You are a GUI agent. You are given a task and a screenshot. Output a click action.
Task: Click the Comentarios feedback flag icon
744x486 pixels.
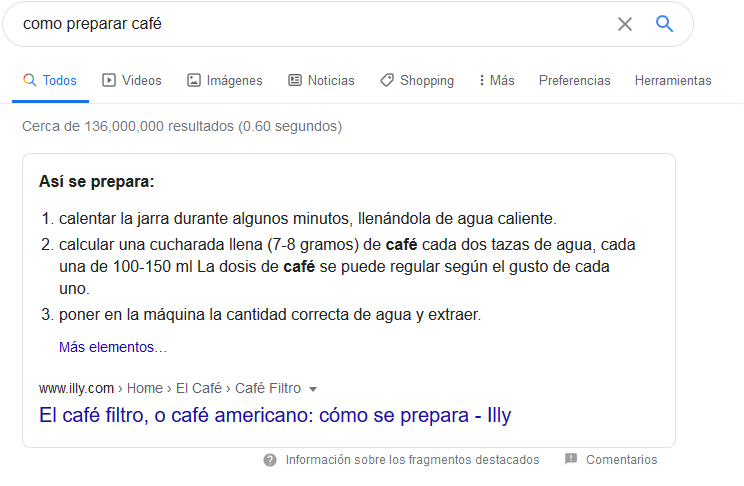pos(571,460)
